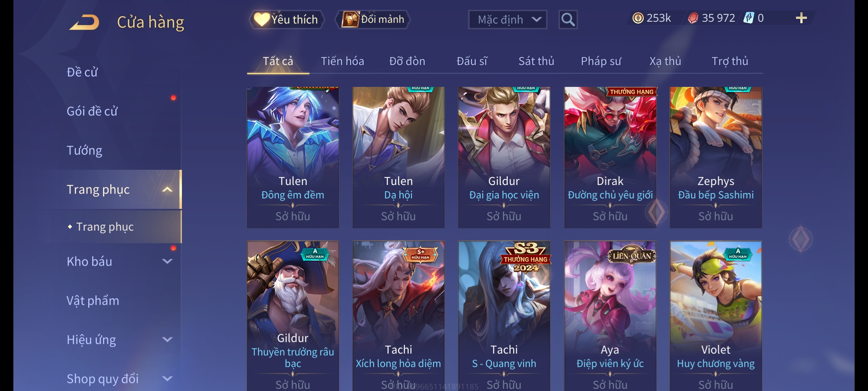Viewport: 868px width, 391px height.
Task: Switch to the Sát thủ tab
Action: 536,61
